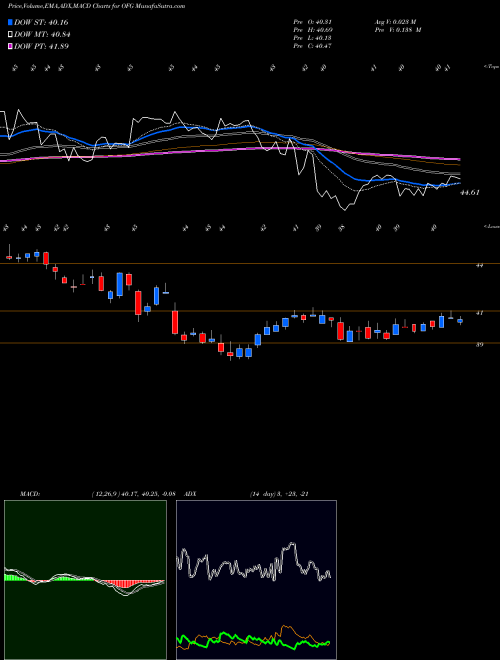The image size is (500, 660).
Task: Select the DOW ST: 40.16 label
Action: (41, 22)
